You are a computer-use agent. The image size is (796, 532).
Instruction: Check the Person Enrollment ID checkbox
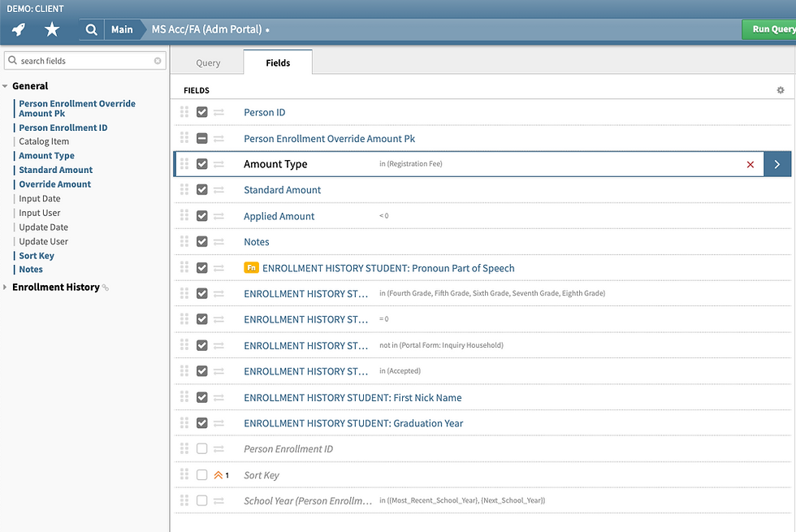click(x=202, y=448)
